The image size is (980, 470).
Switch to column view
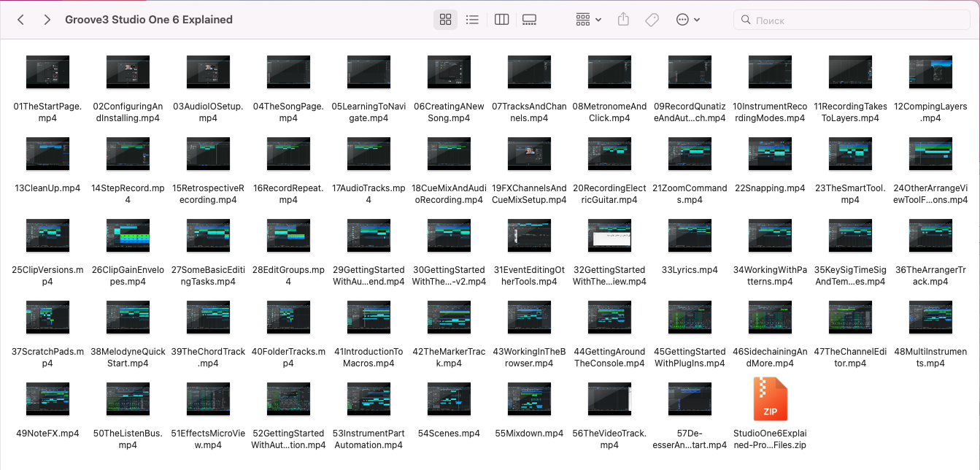[x=501, y=20]
